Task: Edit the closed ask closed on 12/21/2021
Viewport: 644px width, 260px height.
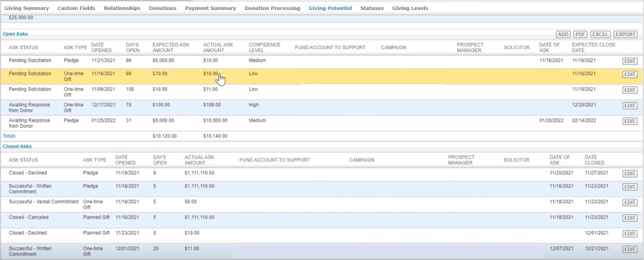Action: (630, 249)
